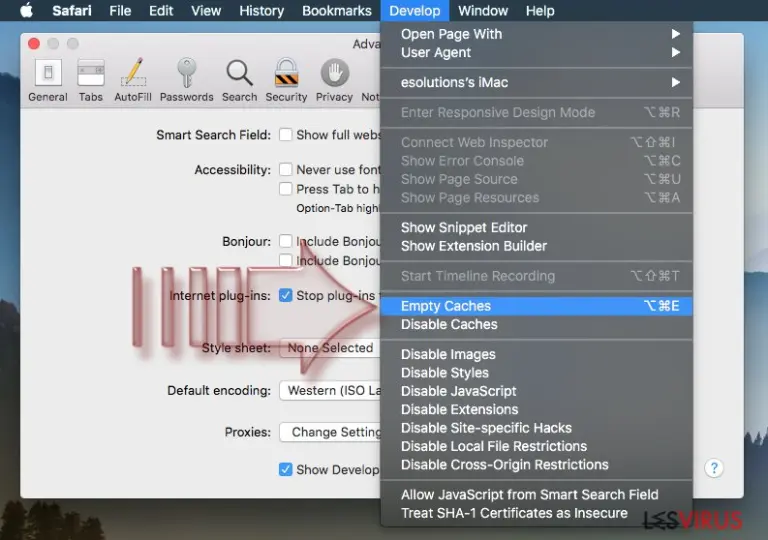Open the AutoFill preferences pane

(133, 80)
